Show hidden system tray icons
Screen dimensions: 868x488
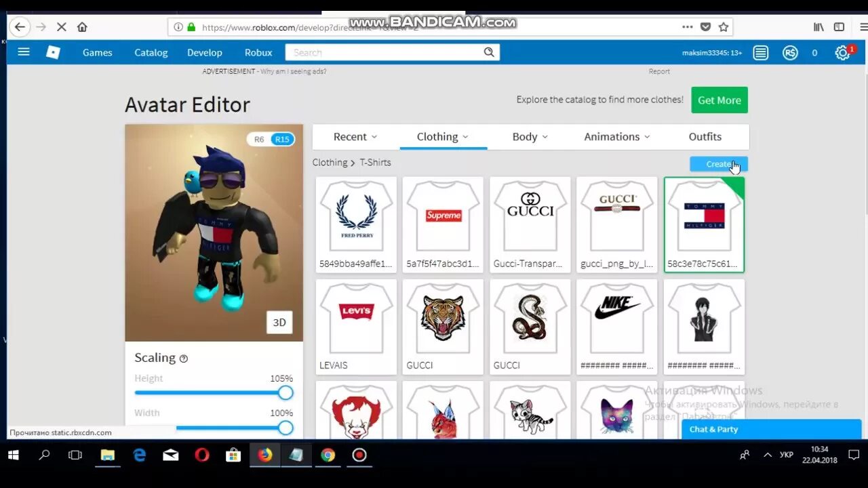pos(768,455)
